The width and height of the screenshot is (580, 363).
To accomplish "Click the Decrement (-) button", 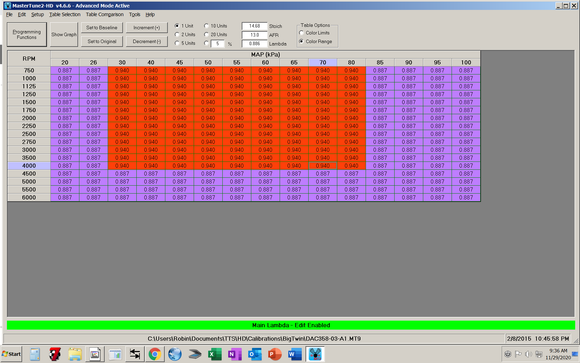I will (147, 41).
